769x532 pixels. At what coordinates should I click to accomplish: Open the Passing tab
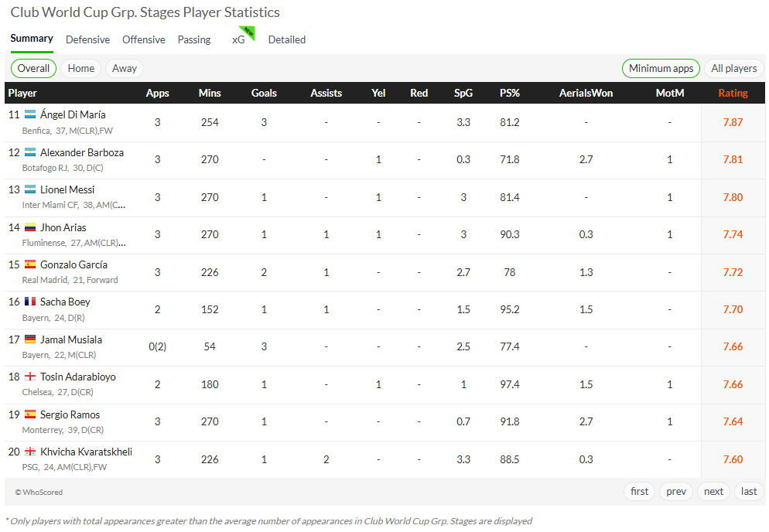[x=194, y=39]
